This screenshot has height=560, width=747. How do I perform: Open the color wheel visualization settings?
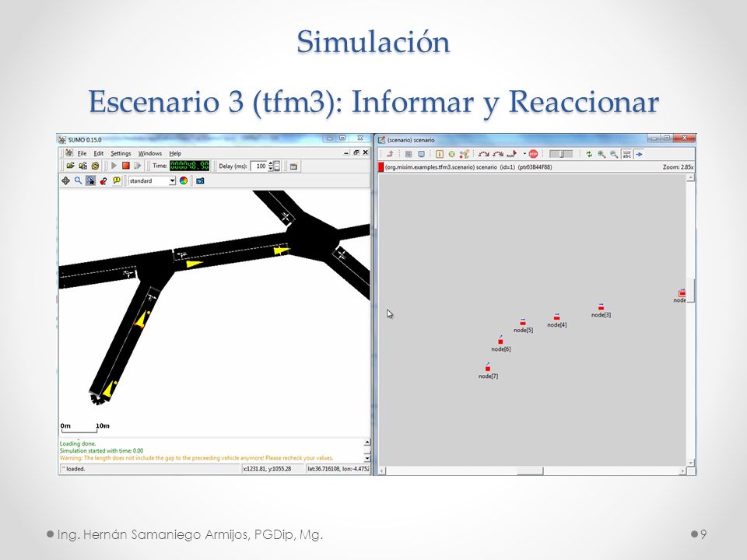(x=184, y=181)
